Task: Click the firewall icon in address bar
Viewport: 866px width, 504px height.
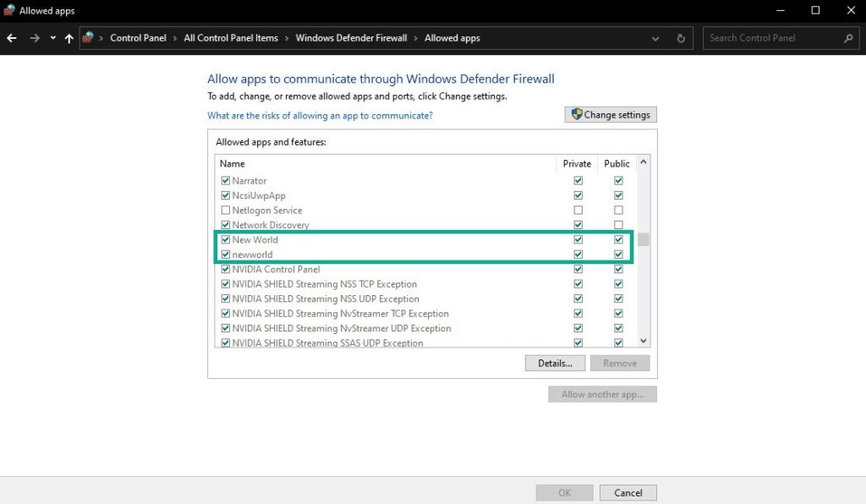Action: (88, 37)
